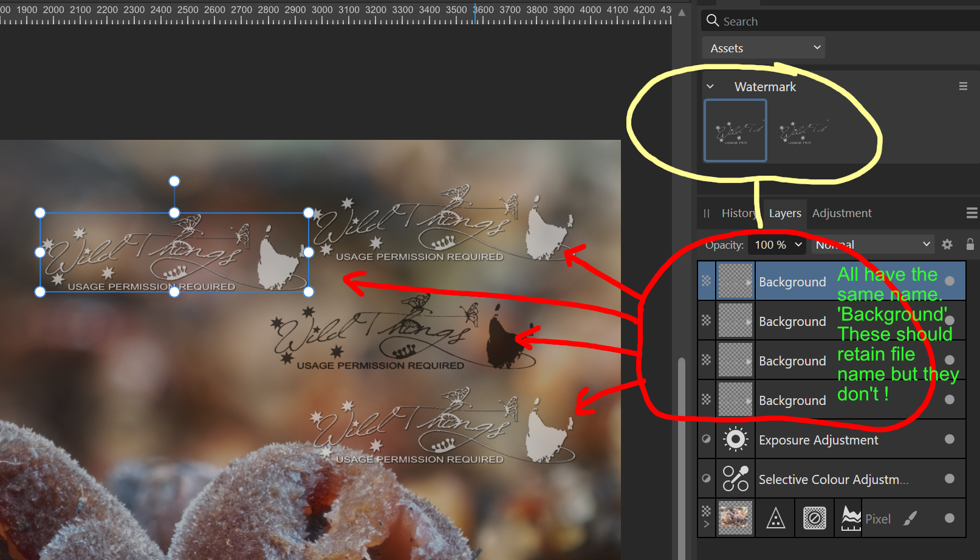Open the blend options gear icon
This screenshot has height=560, width=980.
[x=947, y=244]
